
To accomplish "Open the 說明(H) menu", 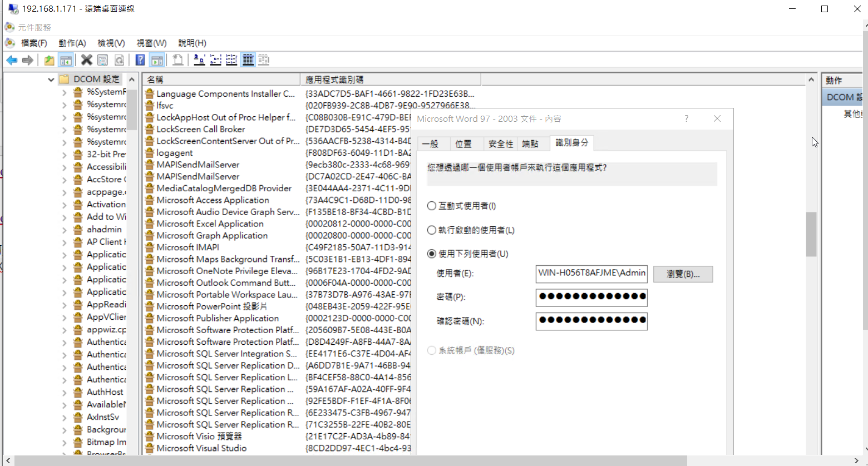I will tap(193, 43).
